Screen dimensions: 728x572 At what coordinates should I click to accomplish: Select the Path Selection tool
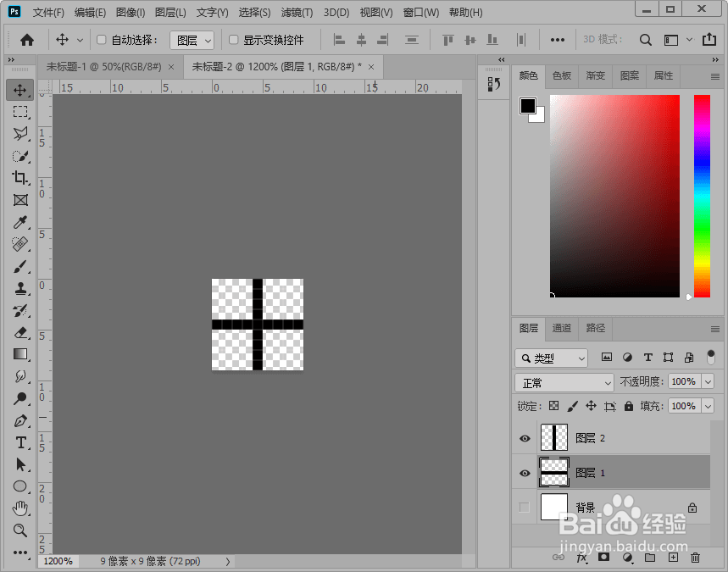tap(20, 464)
